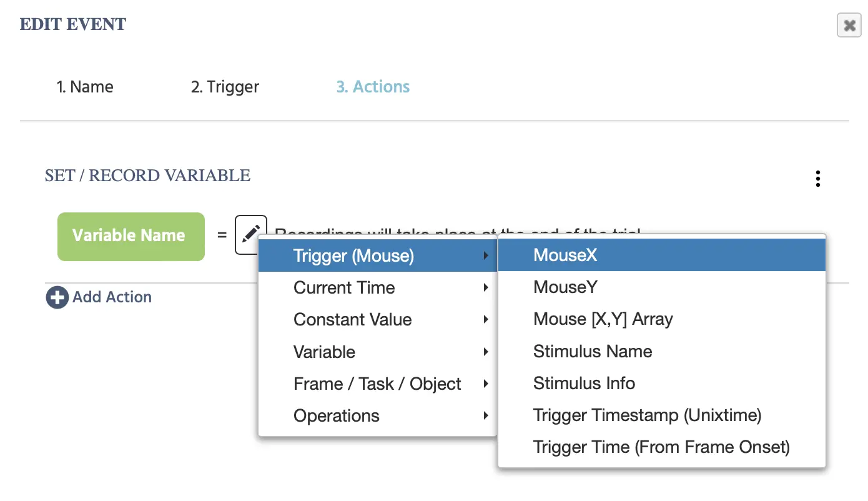This screenshot has width=868, height=501.
Task: Click the Add Action link
Action: [112, 297]
